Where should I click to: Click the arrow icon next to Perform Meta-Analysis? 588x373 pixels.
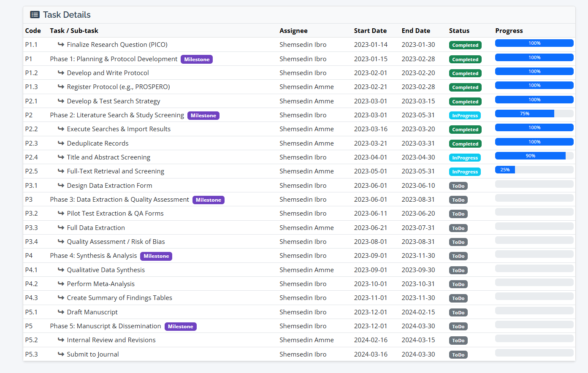tap(61, 284)
